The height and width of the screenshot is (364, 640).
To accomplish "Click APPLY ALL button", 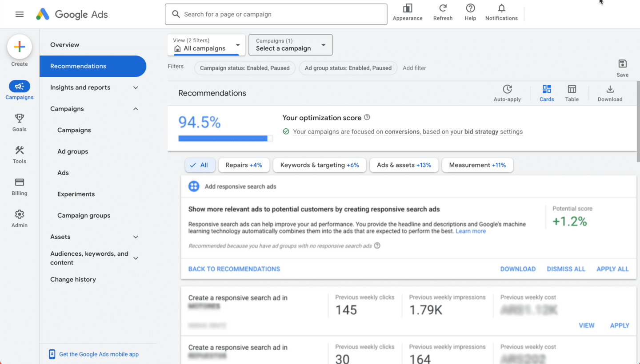I will coord(613,269).
